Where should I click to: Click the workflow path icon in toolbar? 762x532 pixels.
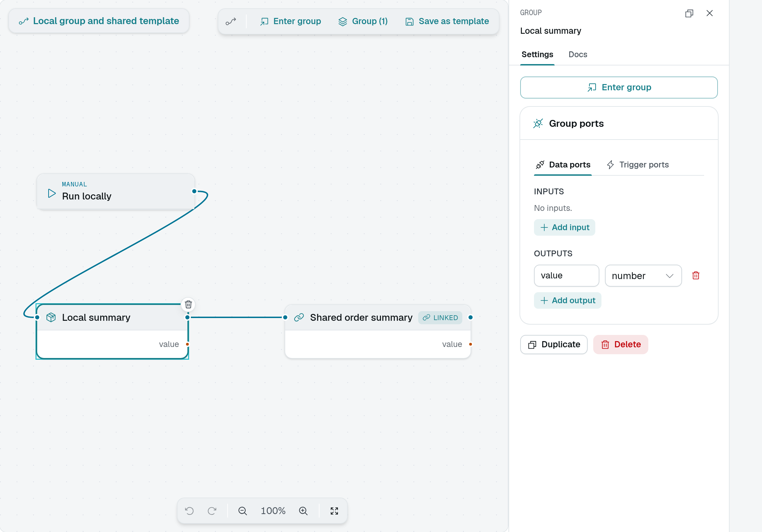click(231, 21)
